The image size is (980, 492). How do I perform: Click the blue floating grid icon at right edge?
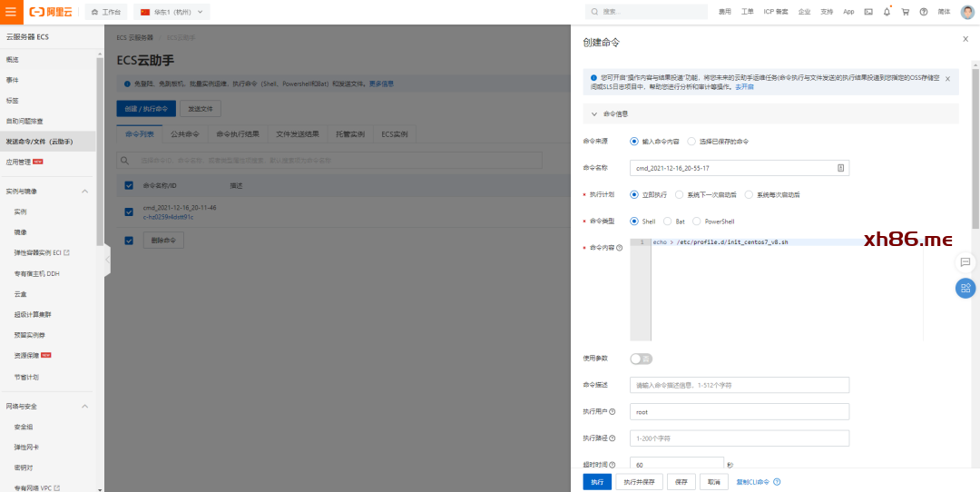(965, 288)
